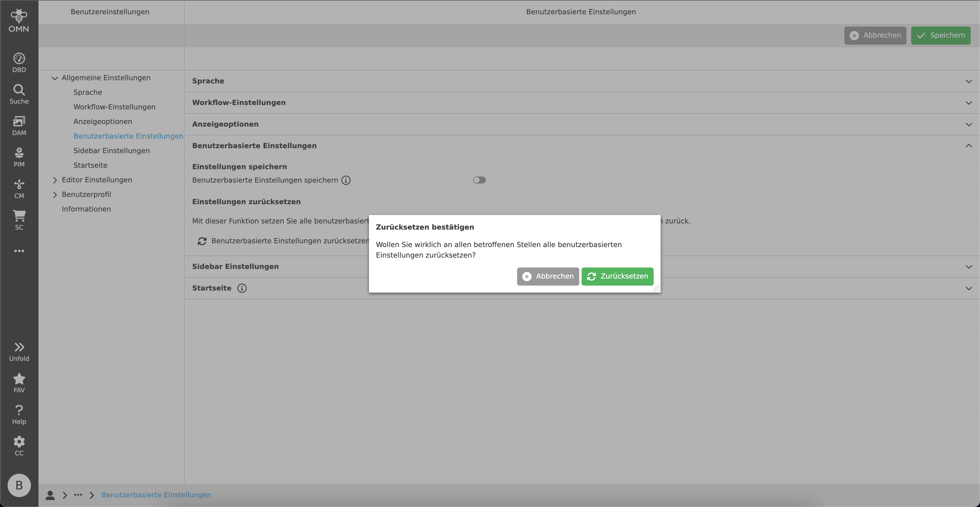Click the Unfold sidebar icon
Image resolution: width=980 pixels, height=507 pixels.
[x=19, y=347]
